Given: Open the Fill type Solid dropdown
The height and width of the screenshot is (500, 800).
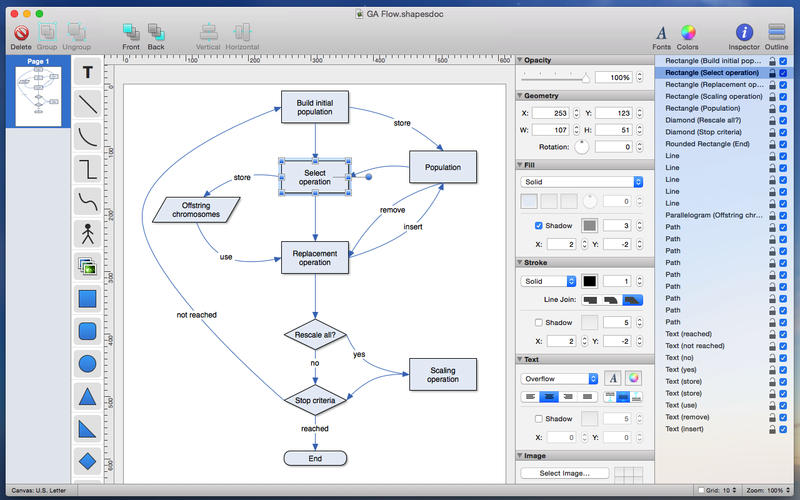Looking at the screenshot, I should [581, 182].
